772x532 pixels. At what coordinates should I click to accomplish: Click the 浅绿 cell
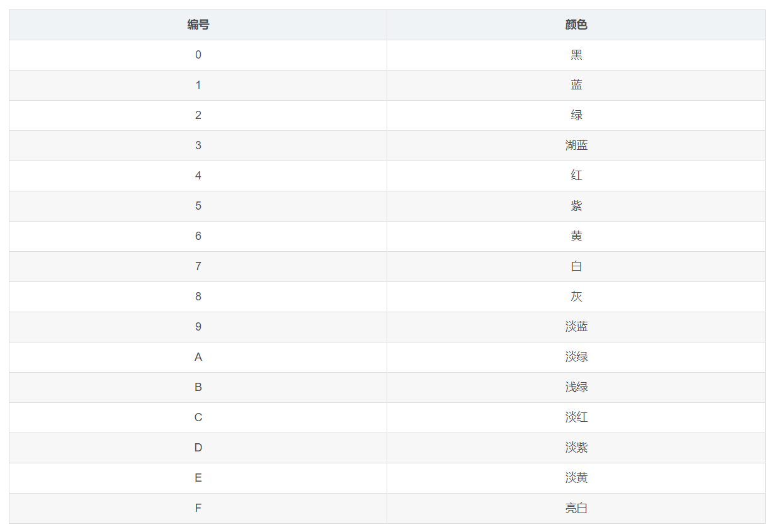click(576, 387)
